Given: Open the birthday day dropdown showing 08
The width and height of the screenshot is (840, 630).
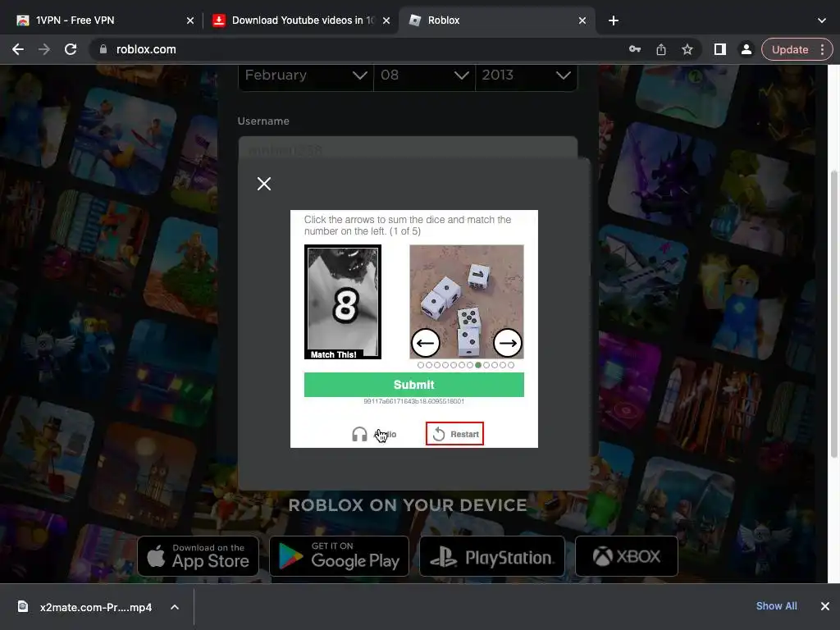Looking at the screenshot, I should click(424, 75).
